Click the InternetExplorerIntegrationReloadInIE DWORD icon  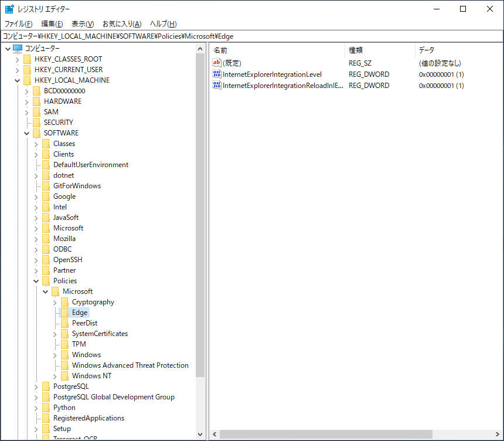(217, 86)
